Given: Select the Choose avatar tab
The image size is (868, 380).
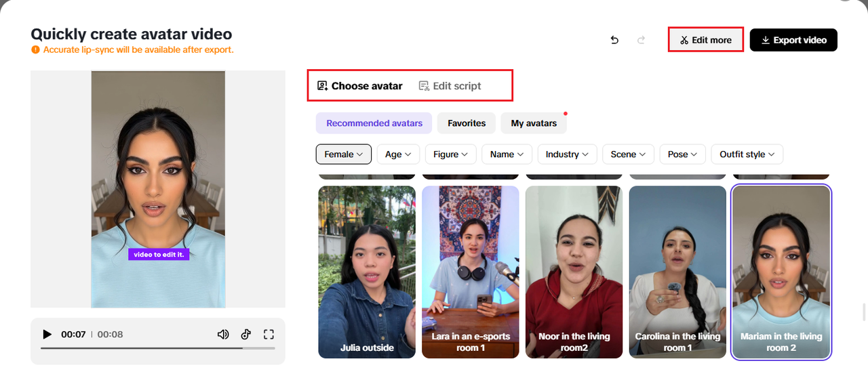Looking at the screenshot, I should (x=360, y=86).
